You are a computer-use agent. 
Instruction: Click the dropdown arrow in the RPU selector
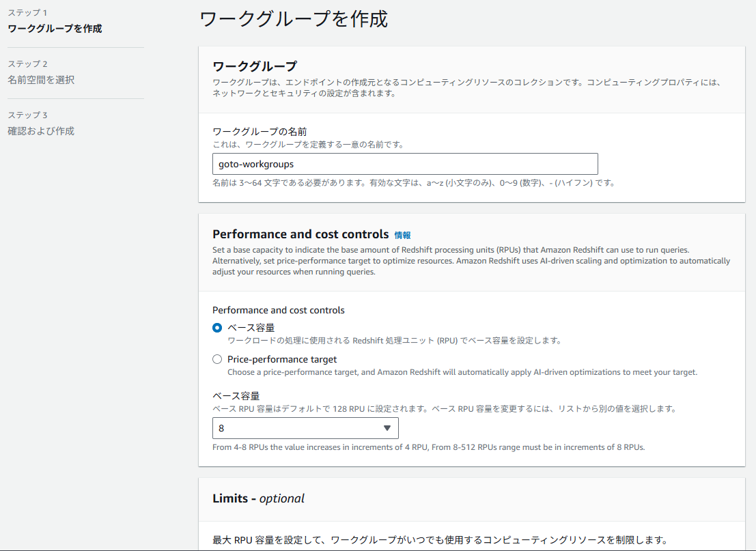(387, 428)
